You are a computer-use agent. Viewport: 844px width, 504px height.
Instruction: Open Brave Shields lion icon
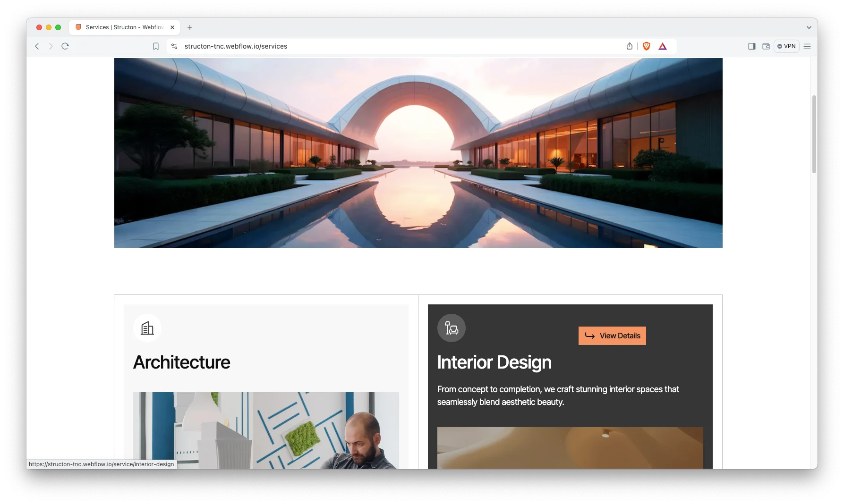pos(647,46)
